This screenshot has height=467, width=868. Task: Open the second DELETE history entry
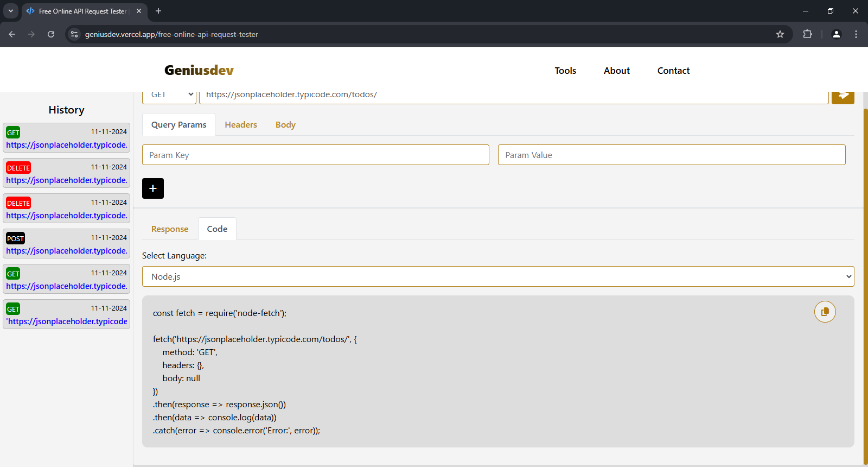[x=66, y=209]
